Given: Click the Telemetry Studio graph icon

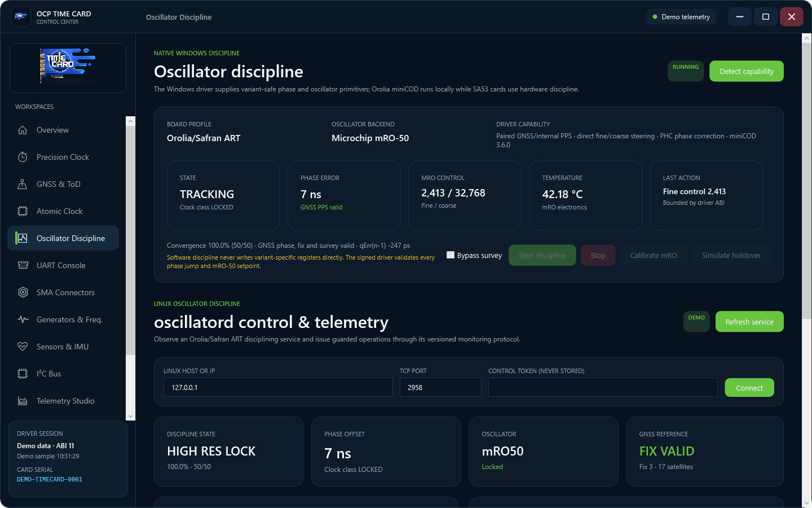Looking at the screenshot, I should (x=23, y=401).
